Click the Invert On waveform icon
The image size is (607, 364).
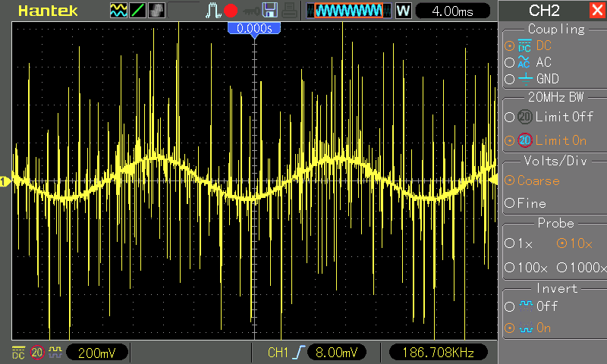(x=526, y=328)
